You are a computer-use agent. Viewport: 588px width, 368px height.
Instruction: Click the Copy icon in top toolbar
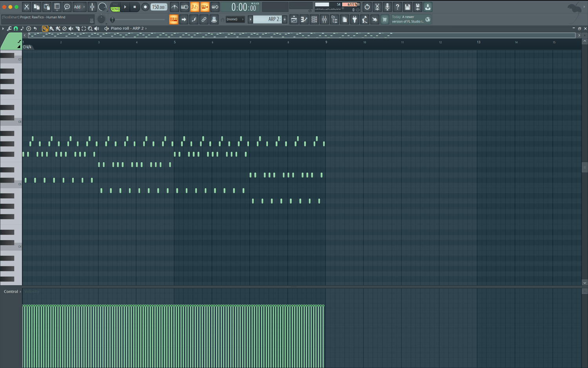[x=36, y=7]
